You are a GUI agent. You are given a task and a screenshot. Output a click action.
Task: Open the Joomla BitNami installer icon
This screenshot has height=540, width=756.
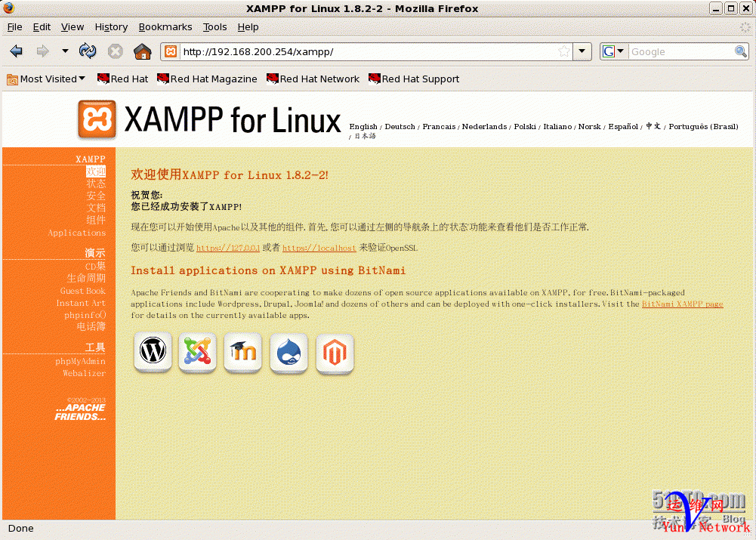(x=197, y=352)
